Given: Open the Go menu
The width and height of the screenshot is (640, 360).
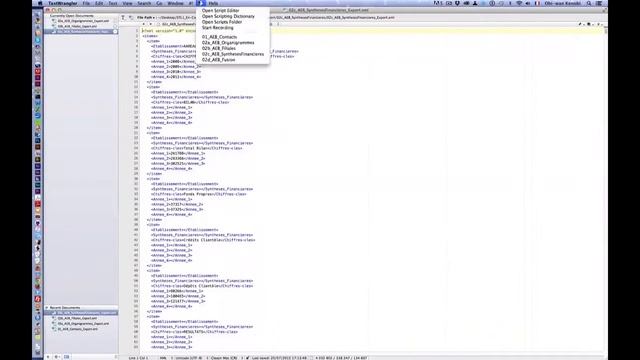Looking at the screenshot, I should [159, 3].
